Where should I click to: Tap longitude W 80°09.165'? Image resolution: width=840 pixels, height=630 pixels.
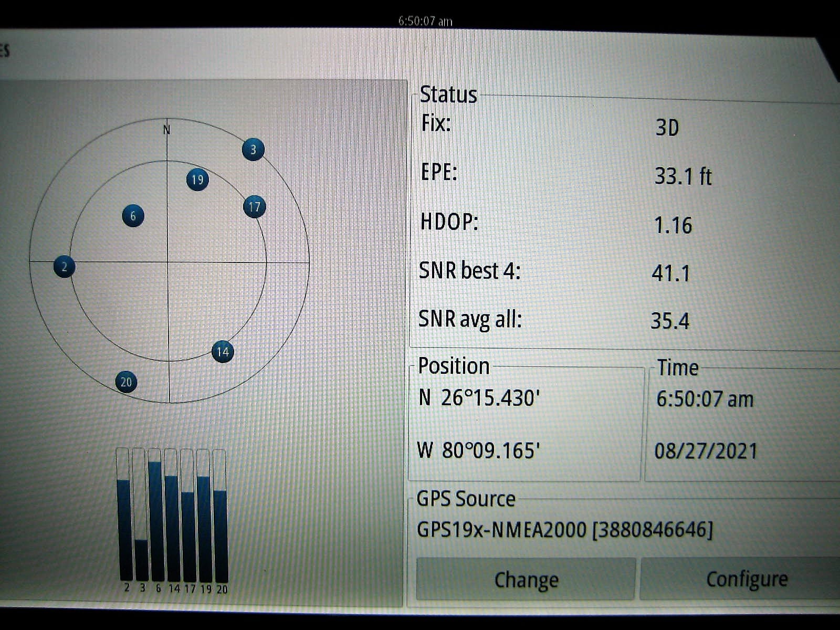point(478,450)
